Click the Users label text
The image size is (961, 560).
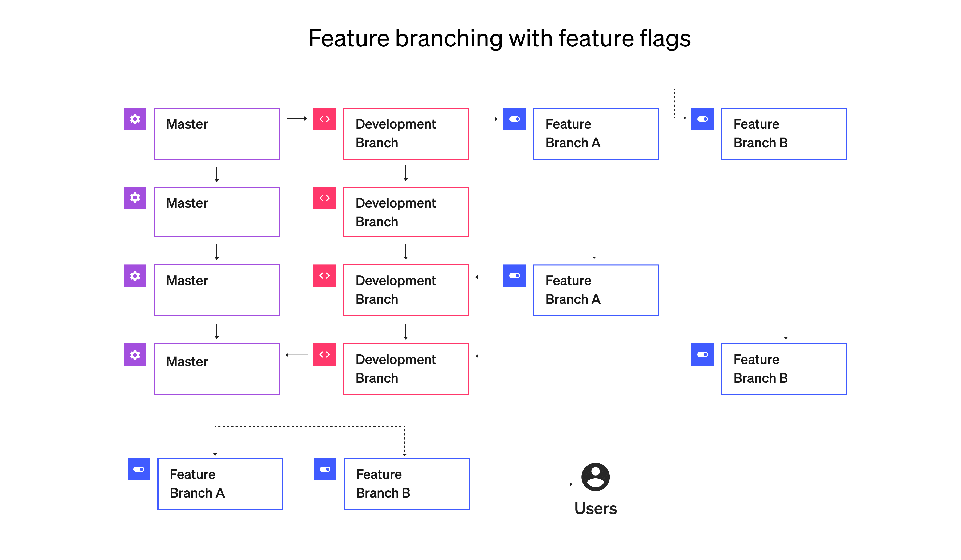tap(596, 508)
